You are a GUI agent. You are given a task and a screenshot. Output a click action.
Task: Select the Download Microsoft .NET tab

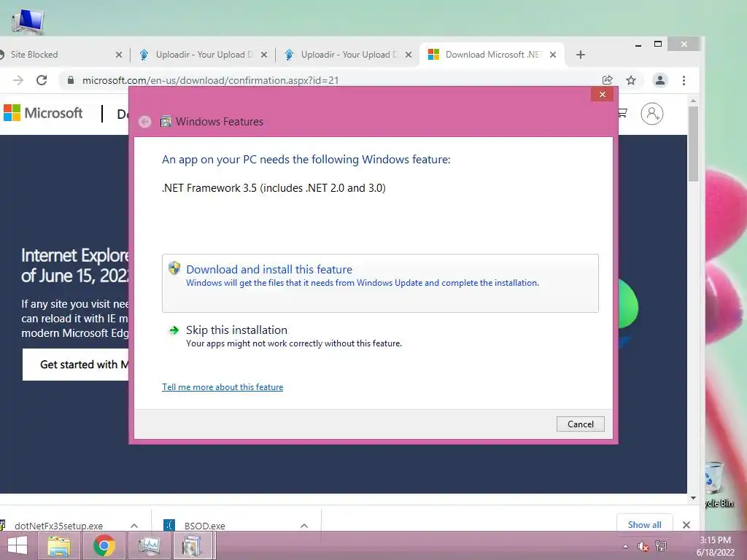coord(491,55)
